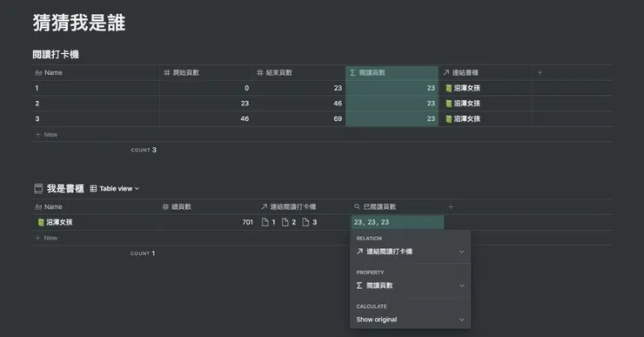Open page link 3 in 連結閱讀打卡機 cell
This screenshot has width=644, height=337.
[x=310, y=222]
